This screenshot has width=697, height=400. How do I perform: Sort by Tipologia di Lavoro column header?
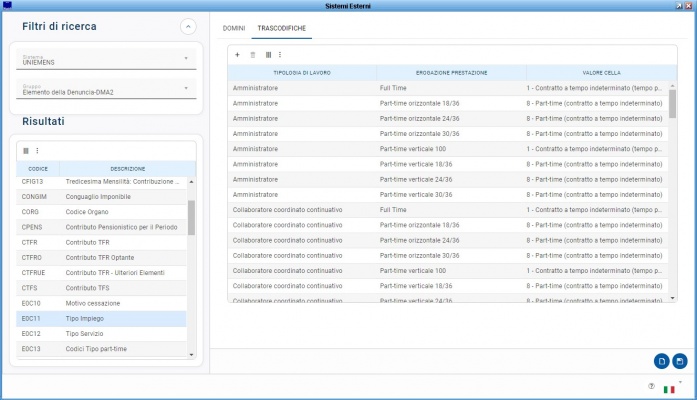click(301, 73)
